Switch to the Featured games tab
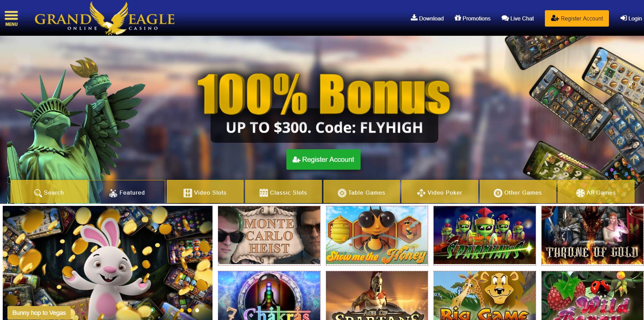The height and width of the screenshot is (320, 644). [x=127, y=193]
